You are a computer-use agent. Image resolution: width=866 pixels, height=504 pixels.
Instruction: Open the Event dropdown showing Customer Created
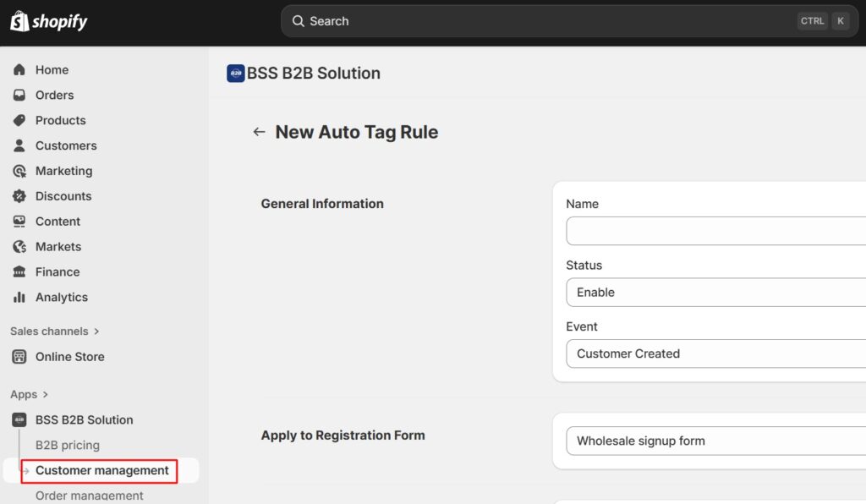pos(715,353)
